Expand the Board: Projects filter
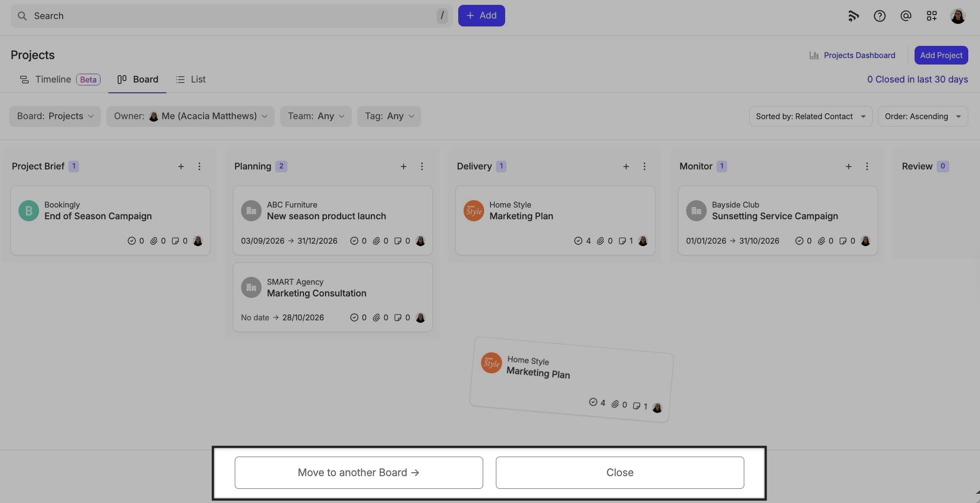 (55, 116)
